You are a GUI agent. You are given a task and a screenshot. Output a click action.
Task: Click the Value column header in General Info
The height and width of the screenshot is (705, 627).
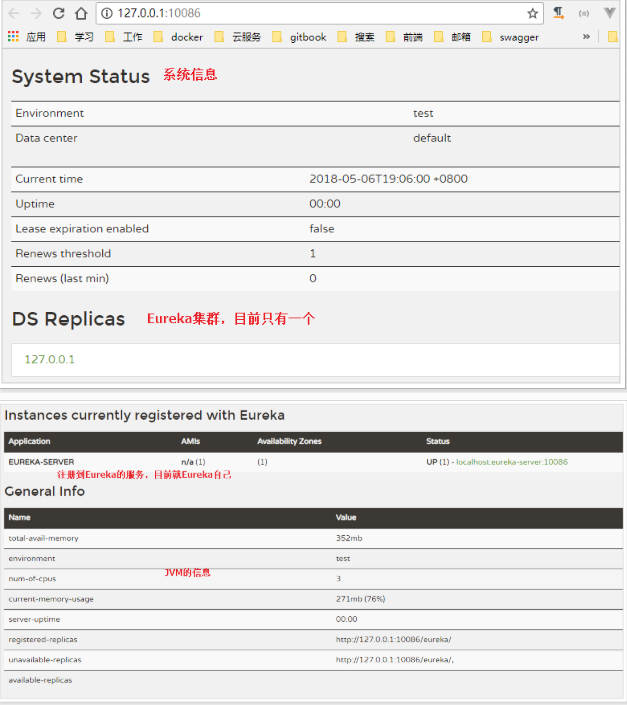(x=346, y=518)
